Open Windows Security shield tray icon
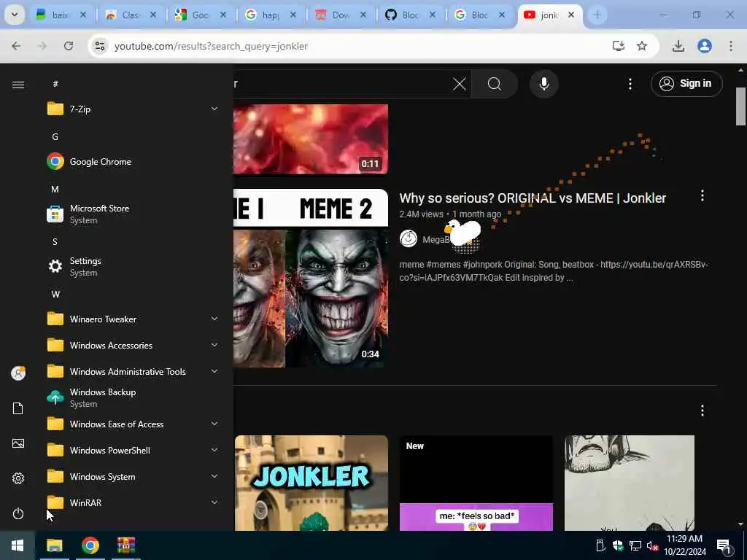Viewport: 747px width, 560px height. coord(618,545)
